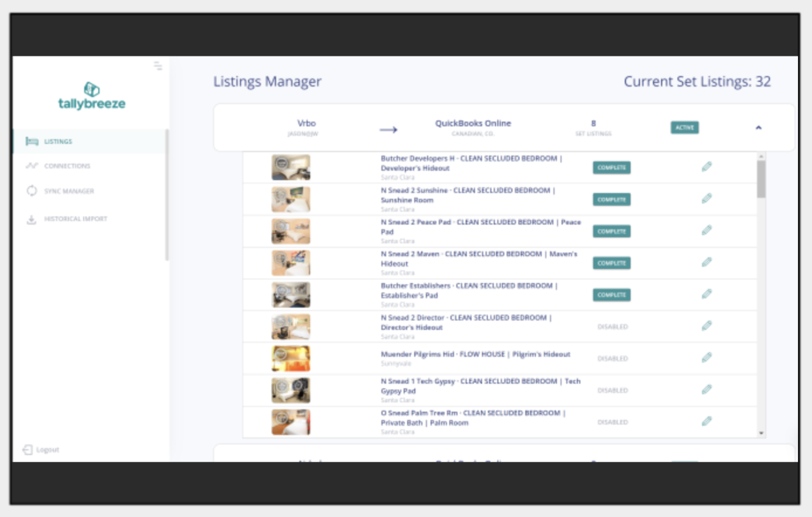This screenshot has width=812, height=517.
Task: Click listings scrollbar up arrow
Action: pyautogui.click(x=761, y=156)
